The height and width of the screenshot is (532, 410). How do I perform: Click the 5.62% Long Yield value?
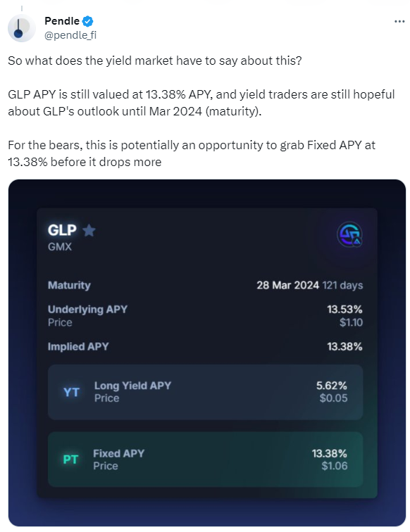pos(332,386)
